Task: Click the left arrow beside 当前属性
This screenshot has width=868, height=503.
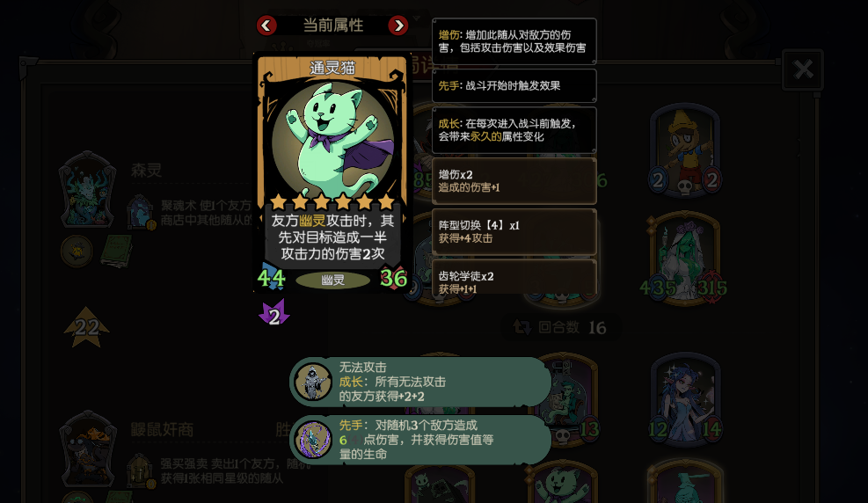Action: (266, 26)
